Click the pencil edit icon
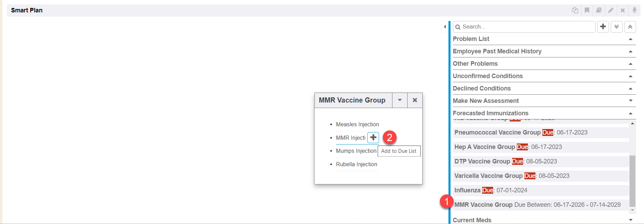 point(611,10)
